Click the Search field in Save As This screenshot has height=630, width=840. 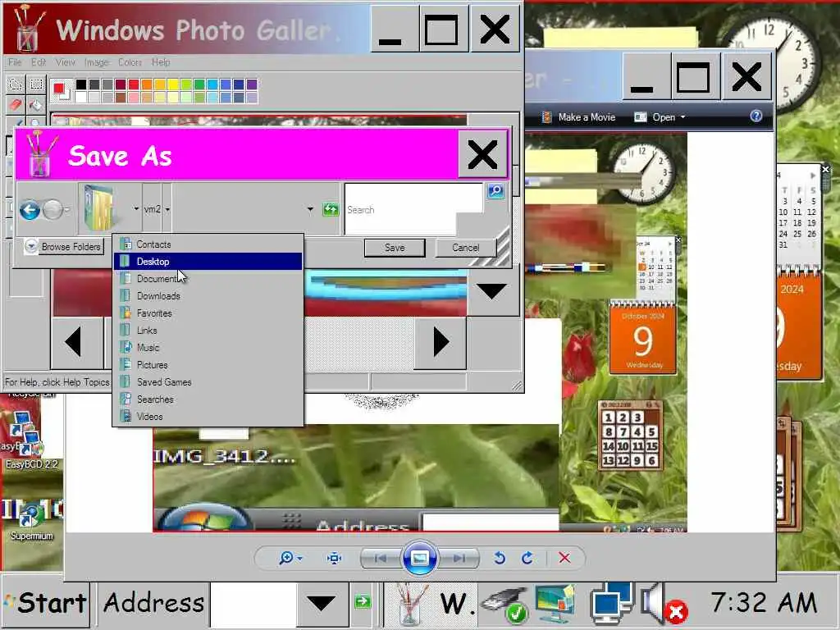[x=413, y=209]
